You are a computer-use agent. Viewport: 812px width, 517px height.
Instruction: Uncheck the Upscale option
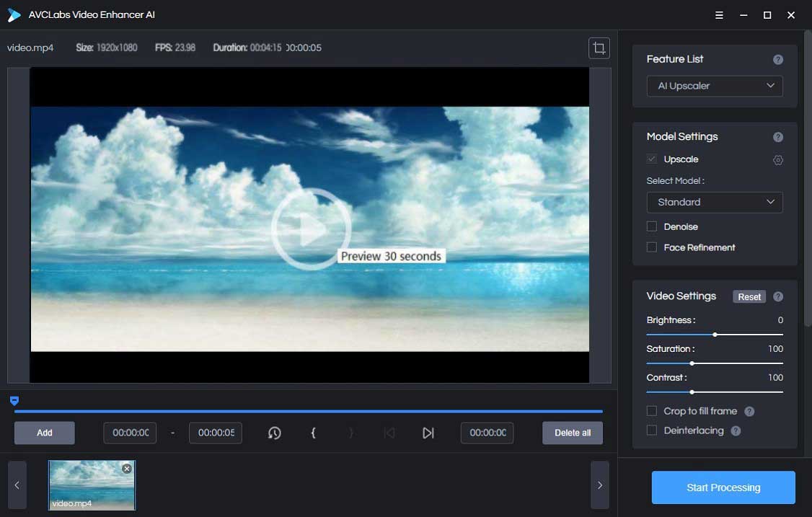651,159
